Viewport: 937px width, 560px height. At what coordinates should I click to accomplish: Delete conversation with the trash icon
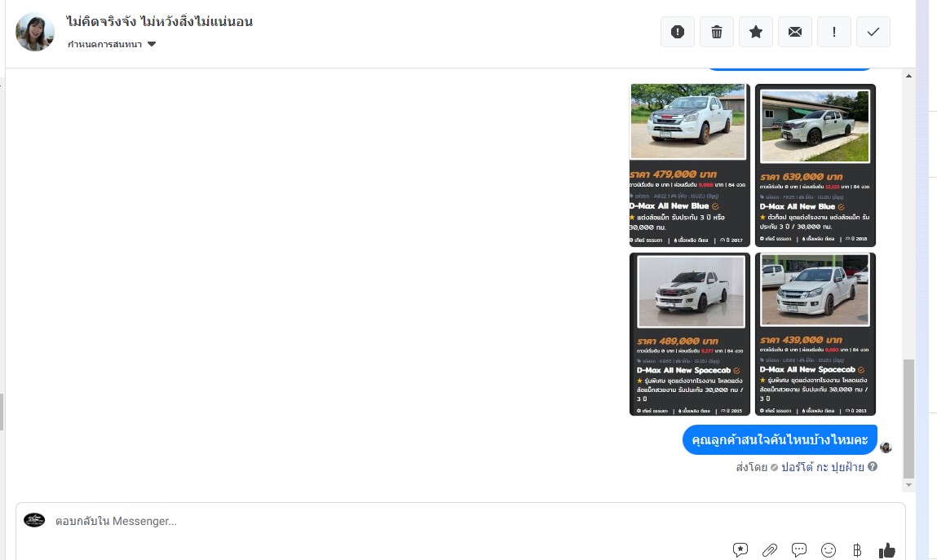coord(717,32)
